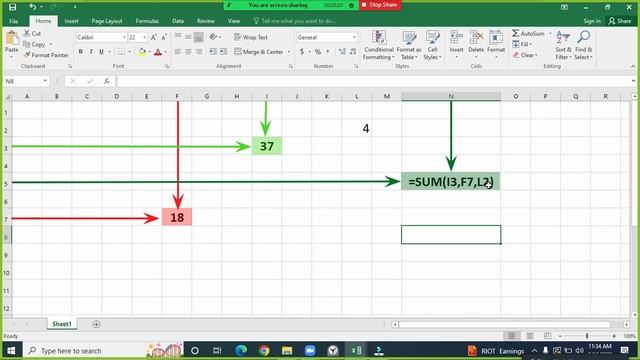Select the Format Painter brush
Viewport: 640px width, 360px height.
pos(27,55)
